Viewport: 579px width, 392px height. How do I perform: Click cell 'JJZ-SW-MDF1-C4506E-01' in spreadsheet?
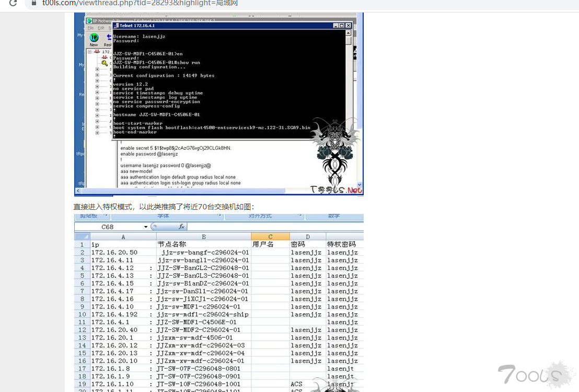tap(204, 322)
